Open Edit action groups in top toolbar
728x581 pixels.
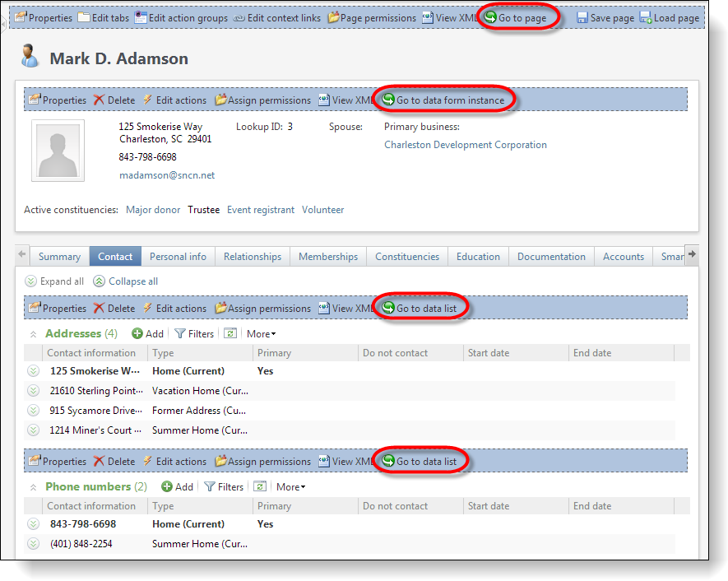click(181, 17)
